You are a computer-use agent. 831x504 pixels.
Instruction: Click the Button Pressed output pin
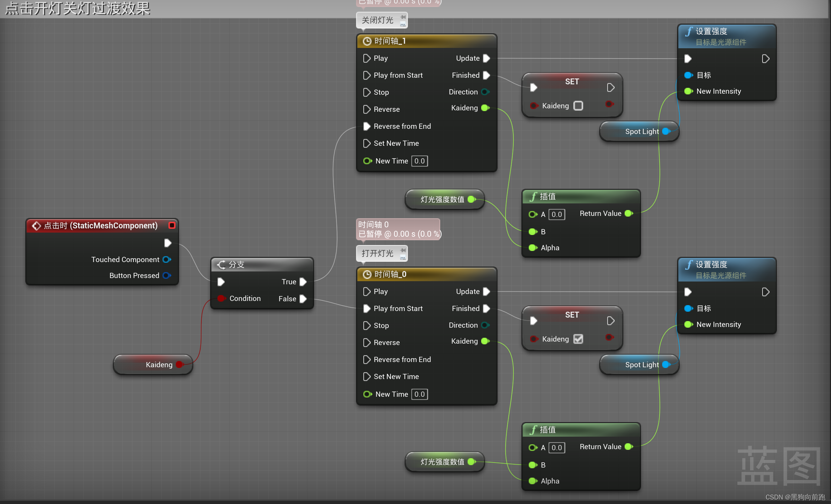coord(166,276)
